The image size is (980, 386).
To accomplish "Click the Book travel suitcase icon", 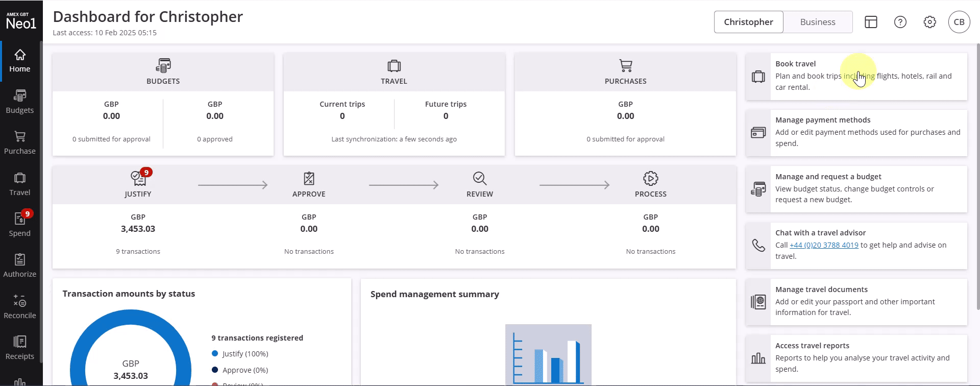I will (x=758, y=77).
